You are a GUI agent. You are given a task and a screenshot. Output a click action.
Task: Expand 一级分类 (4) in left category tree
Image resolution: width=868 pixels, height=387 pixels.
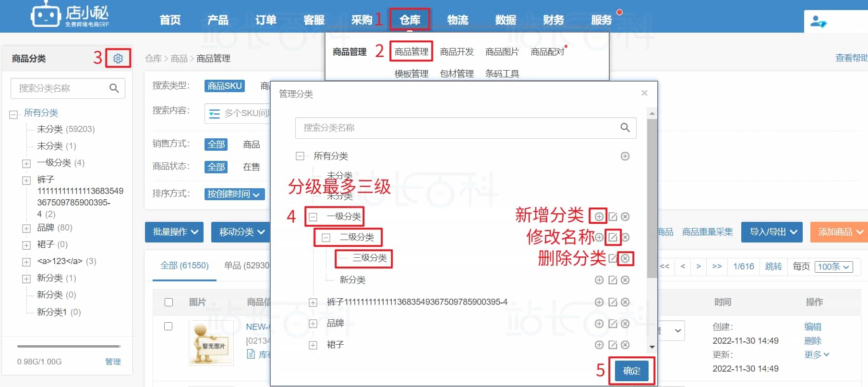click(x=26, y=164)
